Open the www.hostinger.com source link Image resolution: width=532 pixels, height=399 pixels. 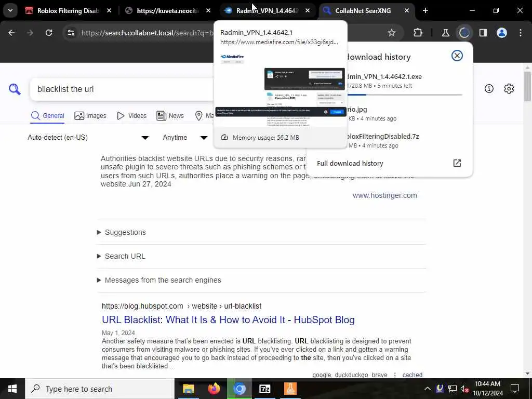point(385,195)
